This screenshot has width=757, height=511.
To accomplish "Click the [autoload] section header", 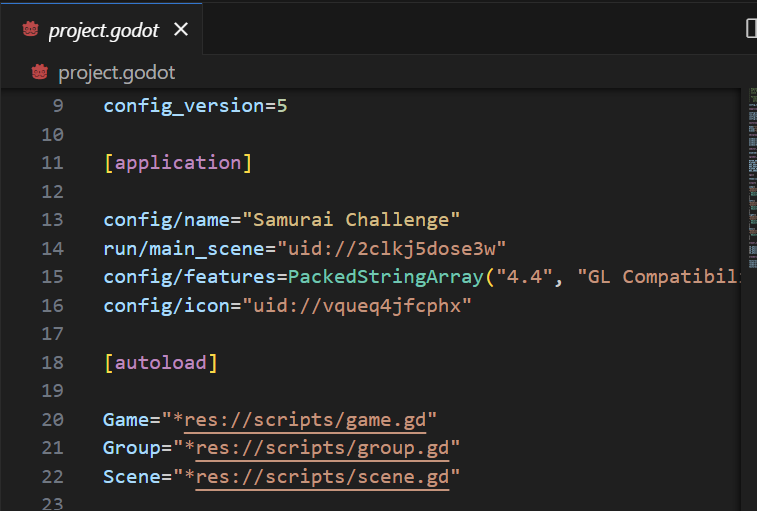I will (x=161, y=363).
